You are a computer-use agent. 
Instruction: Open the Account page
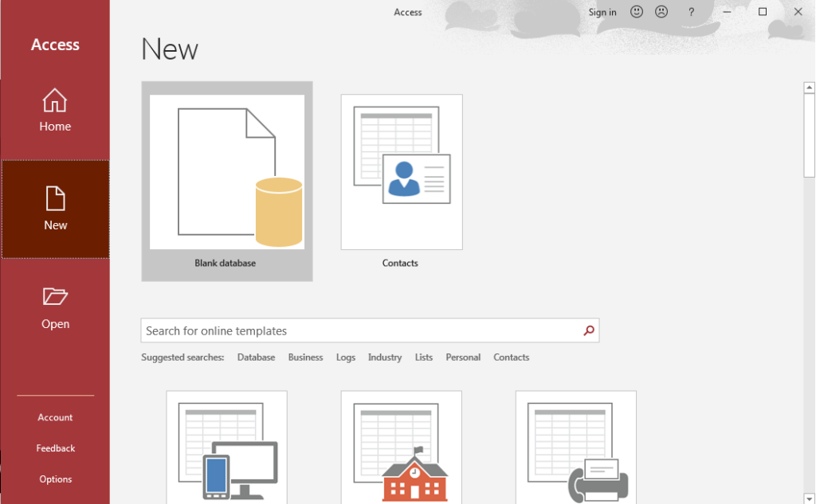(x=55, y=417)
